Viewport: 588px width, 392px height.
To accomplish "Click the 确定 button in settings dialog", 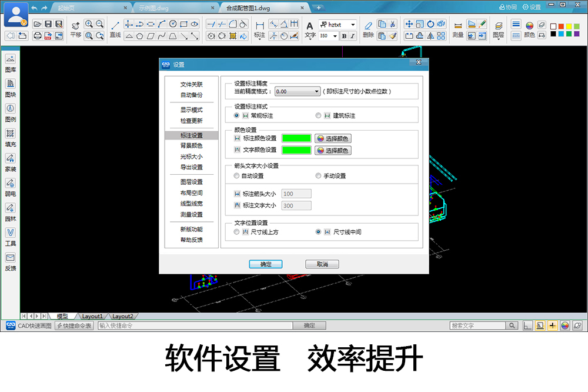I will point(266,264).
